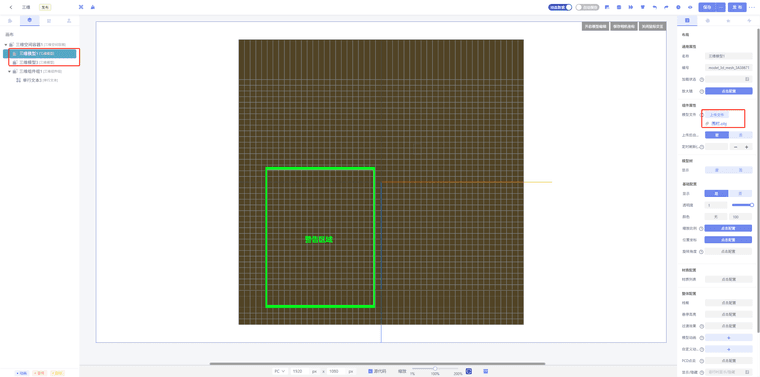Click the redo arrow in top toolbar
The width and height of the screenshot is (760, 377).
click(x=666, y=7)
